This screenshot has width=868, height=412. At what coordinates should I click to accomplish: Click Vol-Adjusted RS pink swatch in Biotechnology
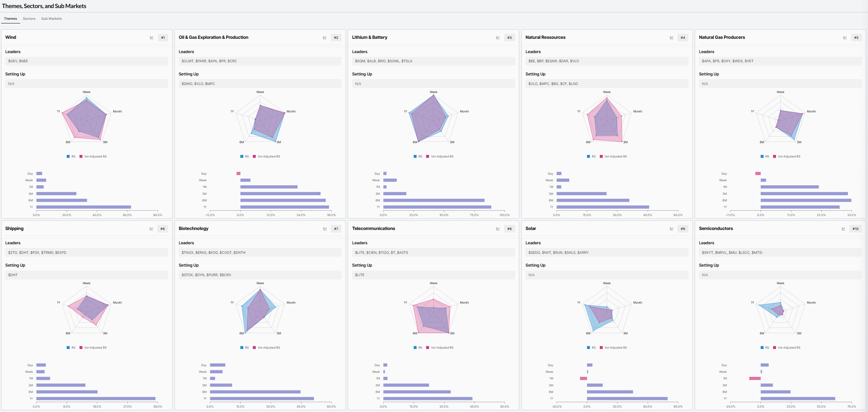[254, 348]
